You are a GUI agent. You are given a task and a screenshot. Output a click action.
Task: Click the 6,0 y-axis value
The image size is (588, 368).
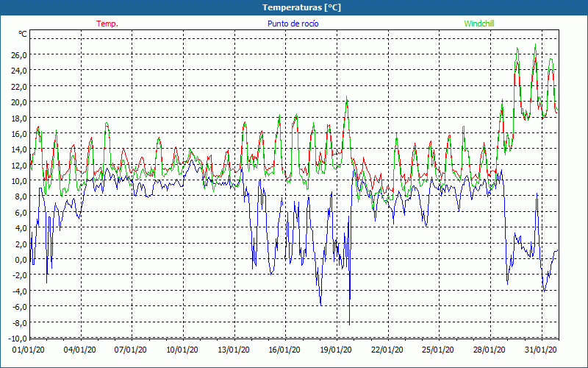(x=21, y=212)
